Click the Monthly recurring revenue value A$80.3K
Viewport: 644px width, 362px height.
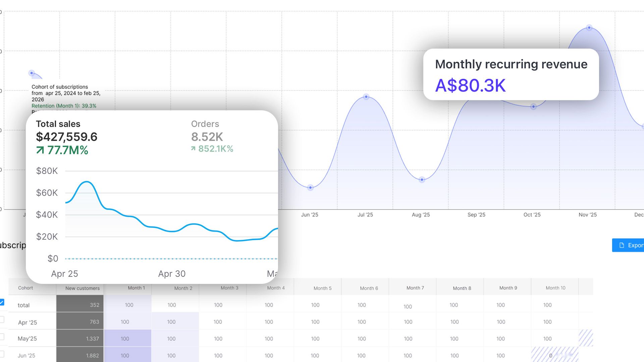coord(470,85)
